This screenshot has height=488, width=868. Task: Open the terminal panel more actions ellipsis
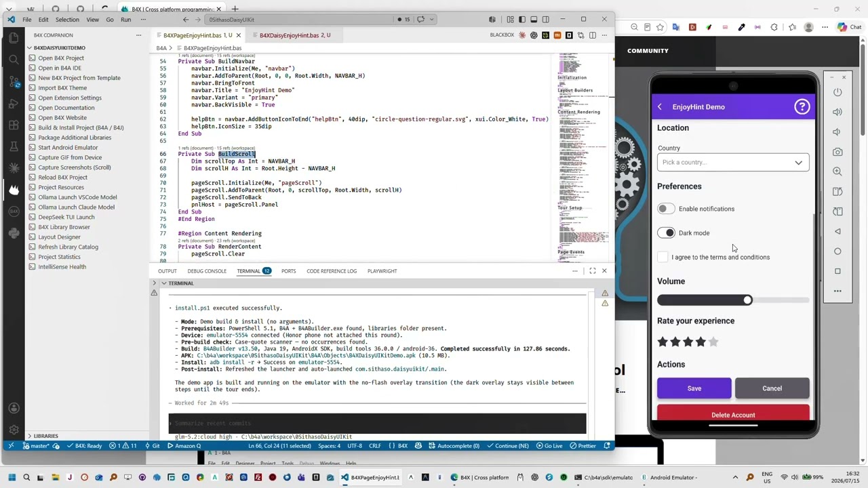(575, 271)
